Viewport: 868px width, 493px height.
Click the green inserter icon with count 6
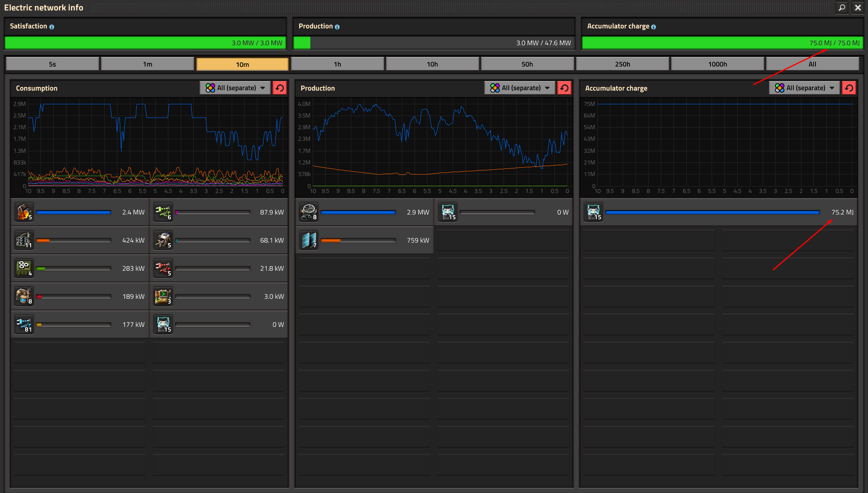click(x=163, y=212)
